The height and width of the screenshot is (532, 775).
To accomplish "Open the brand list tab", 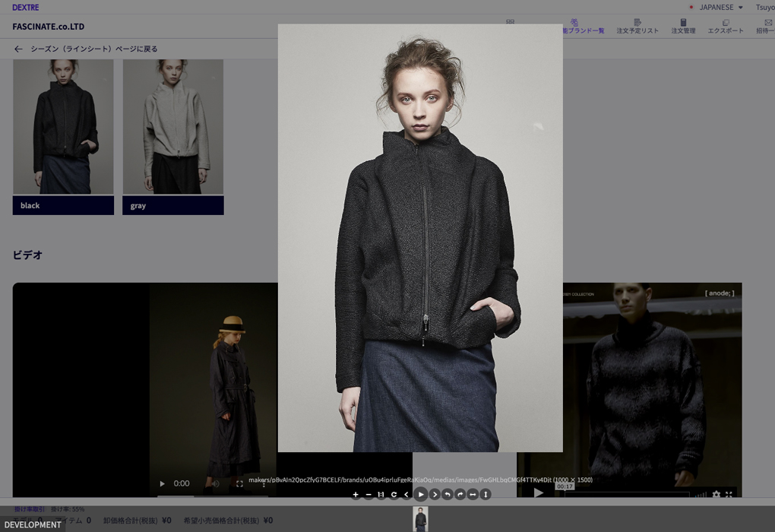I will tap(584, 26).
